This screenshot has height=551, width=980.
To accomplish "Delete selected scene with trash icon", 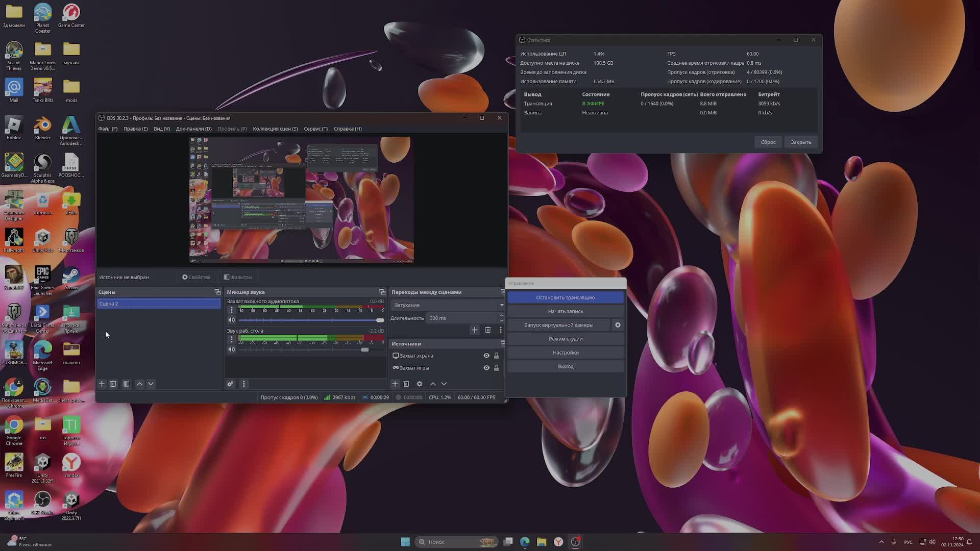I will [x=113, y=384].
